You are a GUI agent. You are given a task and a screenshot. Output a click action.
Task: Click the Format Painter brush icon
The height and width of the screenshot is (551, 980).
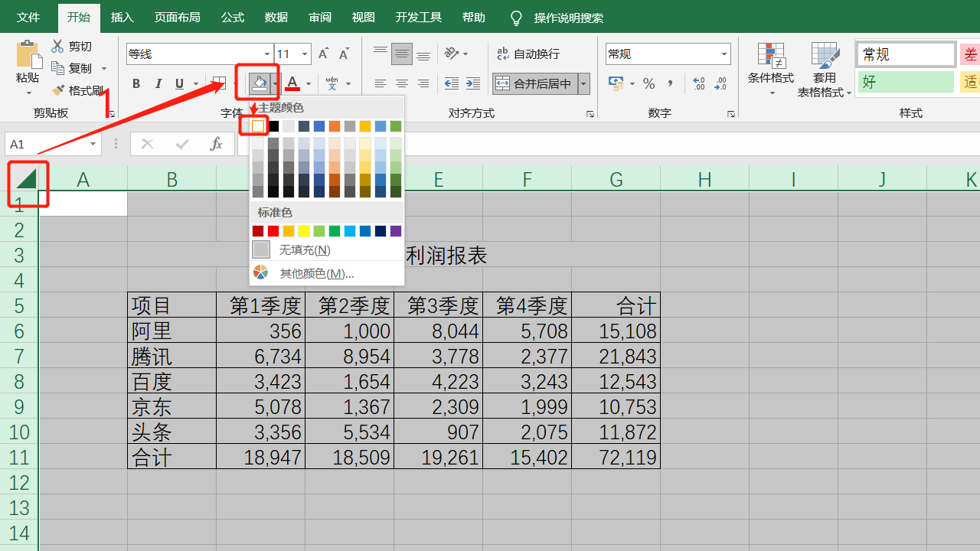click(x=58, y=90)
